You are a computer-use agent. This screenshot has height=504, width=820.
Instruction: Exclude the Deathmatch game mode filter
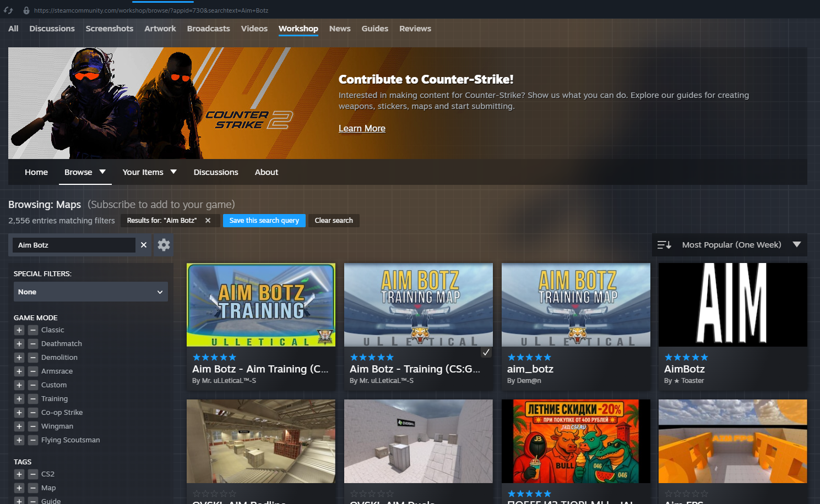pos(33,344)
